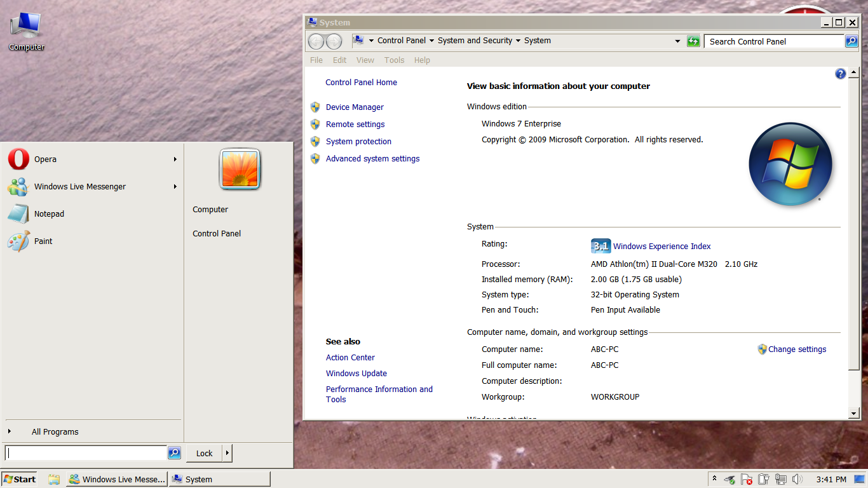Open Windows Explorer folder in taskbar
This screenshot has height=488, width=868.
[54, 479]
